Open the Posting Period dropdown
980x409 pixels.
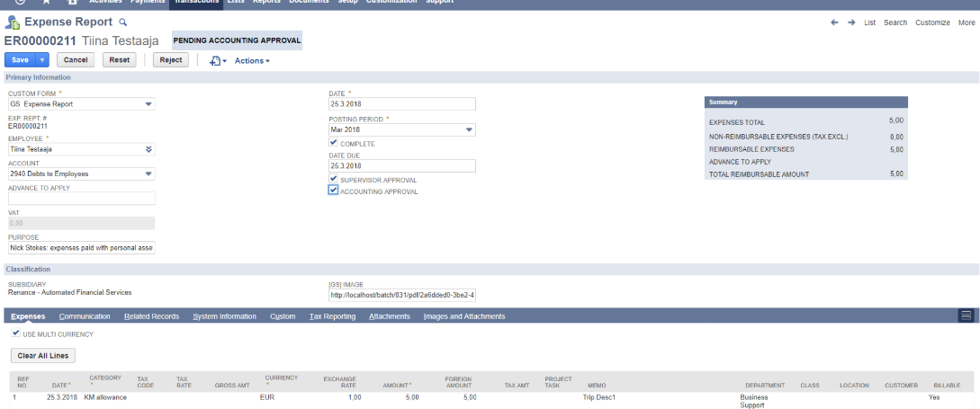pyautogui.click(x=469, y=129)
